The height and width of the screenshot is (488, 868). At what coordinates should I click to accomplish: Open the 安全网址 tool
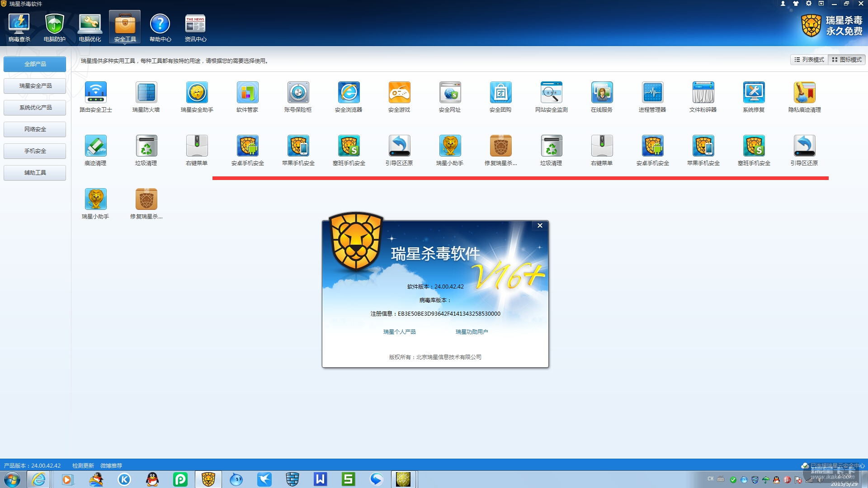[x=450, y=97]
